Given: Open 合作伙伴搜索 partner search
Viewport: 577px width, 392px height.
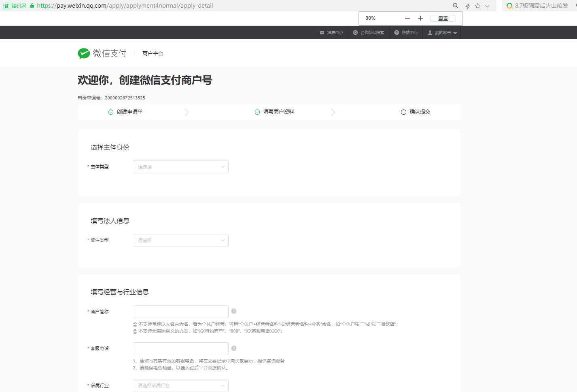Looking at the screenshot, I should 369,33.
